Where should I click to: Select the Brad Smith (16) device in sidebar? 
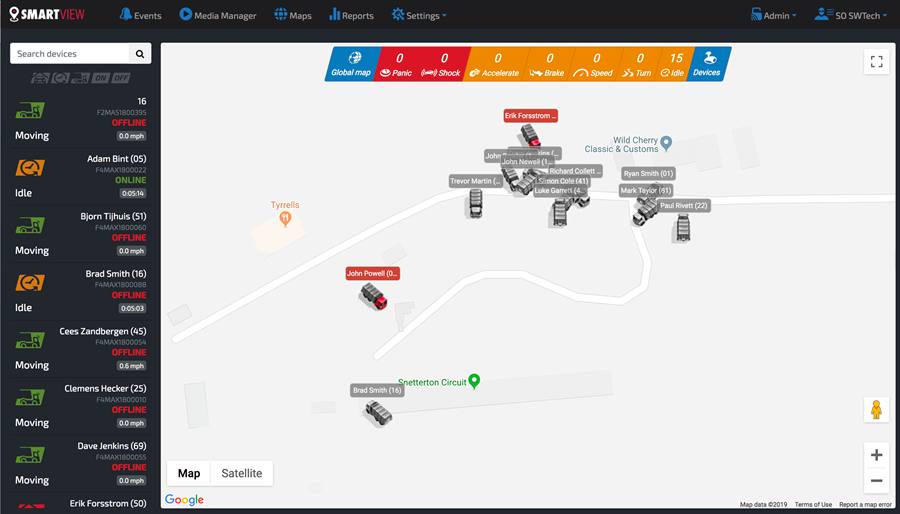pyautogui.click(x=80, y=291)
